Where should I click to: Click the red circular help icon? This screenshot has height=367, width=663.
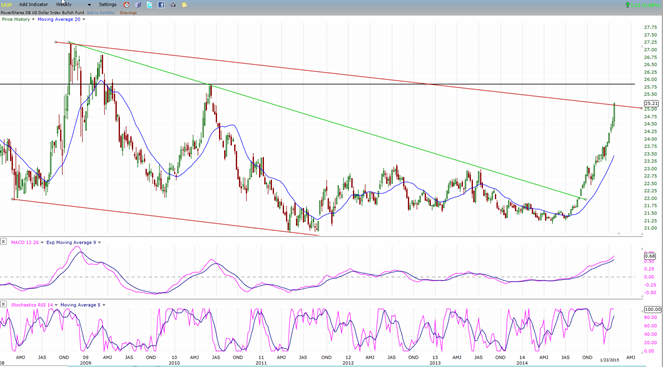(x=126, y=5)
